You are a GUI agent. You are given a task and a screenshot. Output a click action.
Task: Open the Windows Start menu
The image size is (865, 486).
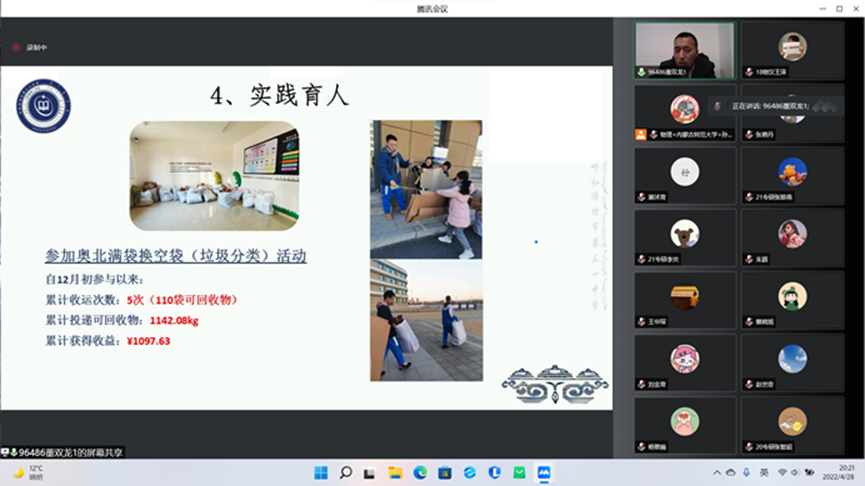[x=321, y=472]
